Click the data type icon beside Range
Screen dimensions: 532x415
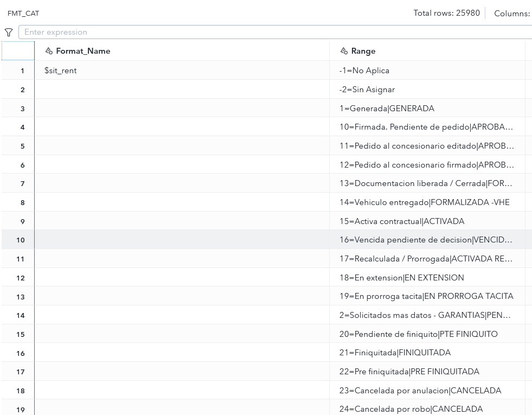pos(344,50)
